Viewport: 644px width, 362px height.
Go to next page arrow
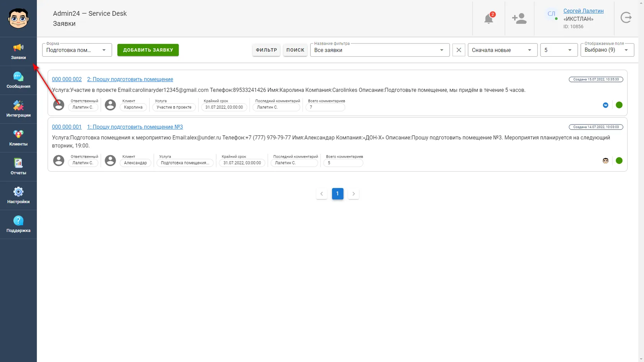coord(353,194)
